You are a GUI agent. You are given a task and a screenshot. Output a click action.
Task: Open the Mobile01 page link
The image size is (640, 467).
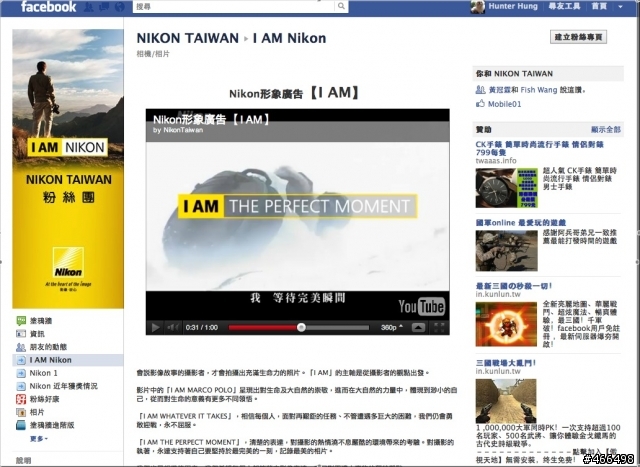pos(504,104)
